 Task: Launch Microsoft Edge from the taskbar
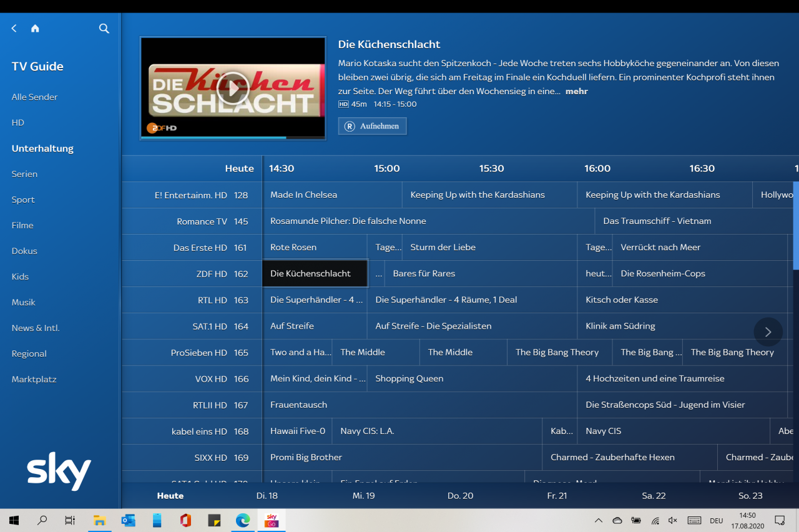coord(243,520)
